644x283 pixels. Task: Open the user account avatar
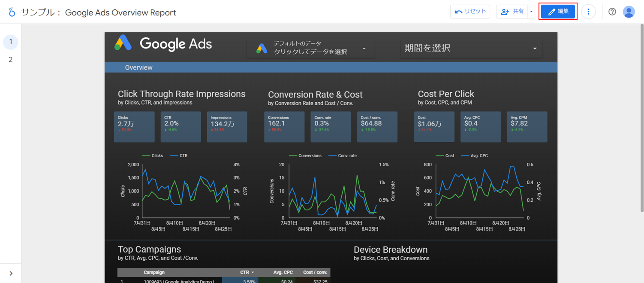[629, 12]
